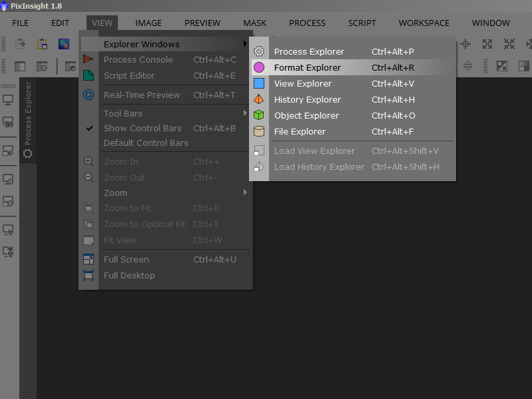Expand the Tool Bars submenu
Viewport: 532px width, 399px height.
pos(165,113)
